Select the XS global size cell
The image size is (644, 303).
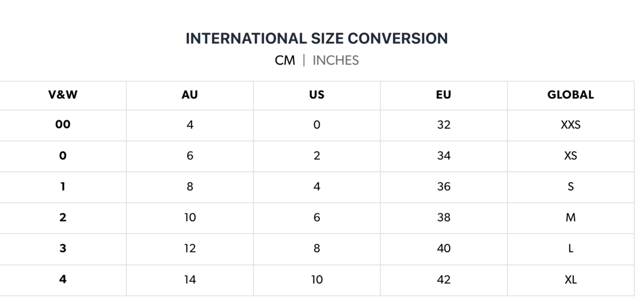[570, 156]
